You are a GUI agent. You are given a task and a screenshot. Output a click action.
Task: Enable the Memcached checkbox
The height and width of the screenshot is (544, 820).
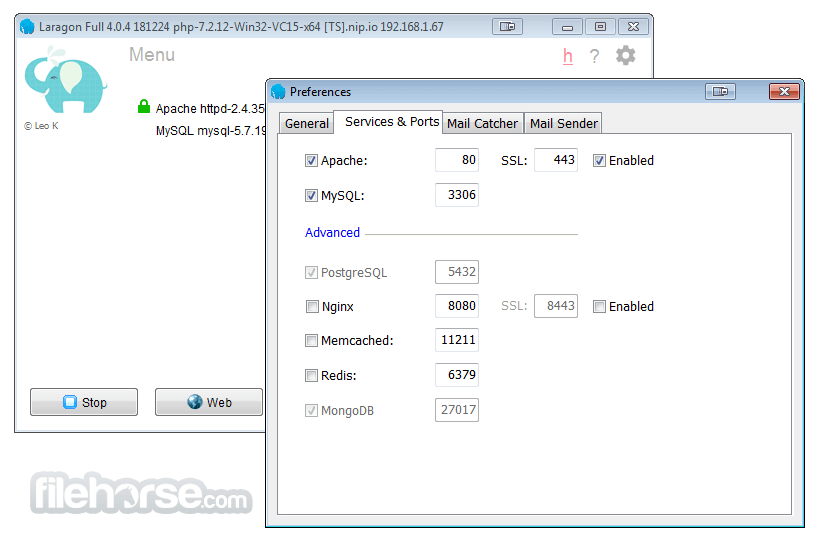point(311,341)
